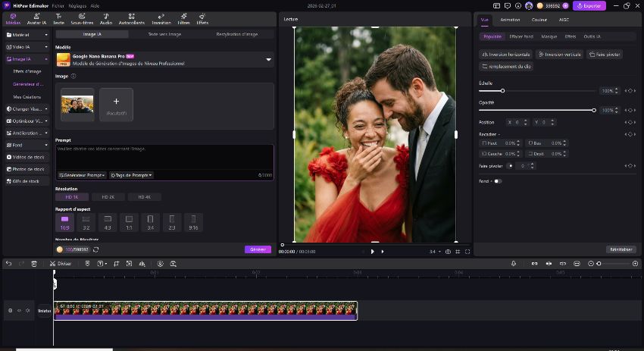Refresh the credits counter next to the coin

(95, 249)
